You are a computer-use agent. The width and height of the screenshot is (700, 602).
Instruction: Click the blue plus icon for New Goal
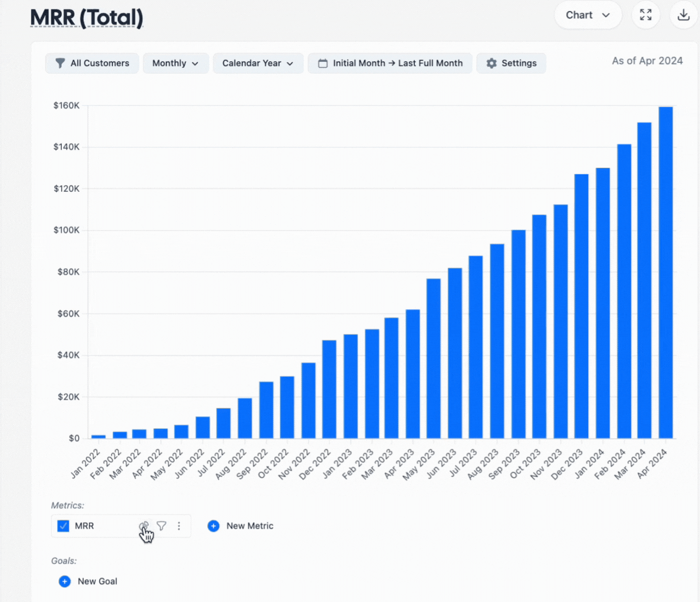pyautogui.click(x=65, y=581)
